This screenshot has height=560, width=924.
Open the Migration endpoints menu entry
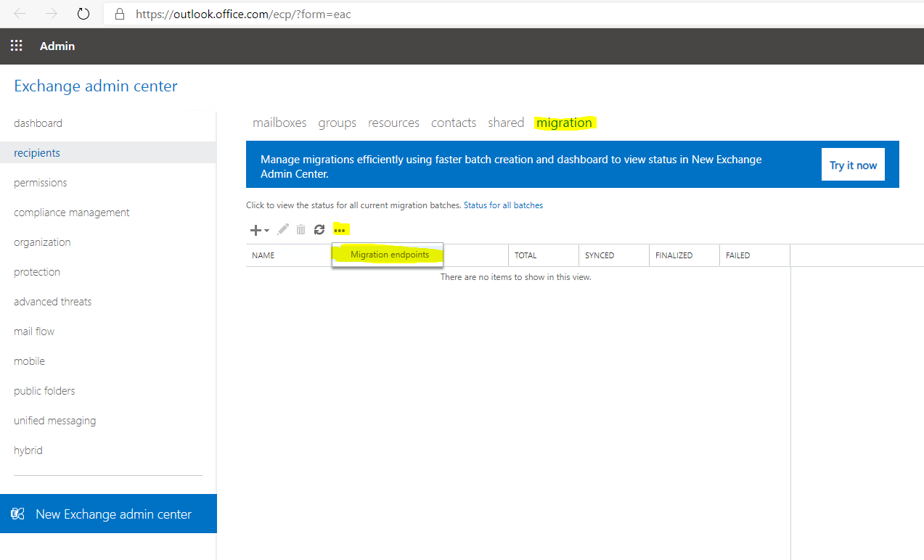389,255
